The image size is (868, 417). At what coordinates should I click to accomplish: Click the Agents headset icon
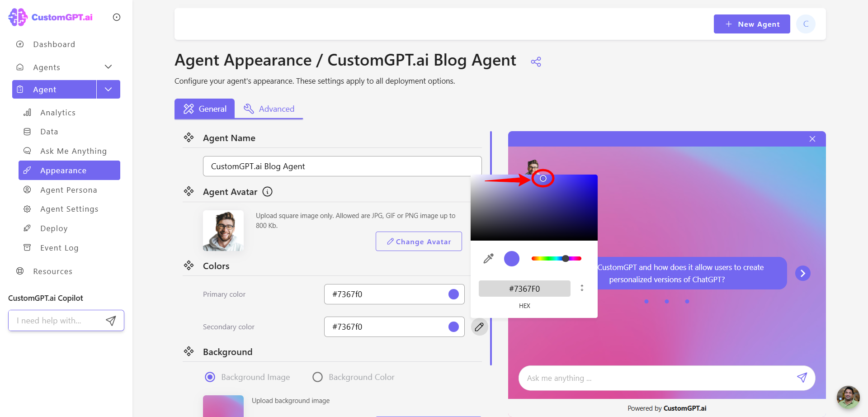20,67
